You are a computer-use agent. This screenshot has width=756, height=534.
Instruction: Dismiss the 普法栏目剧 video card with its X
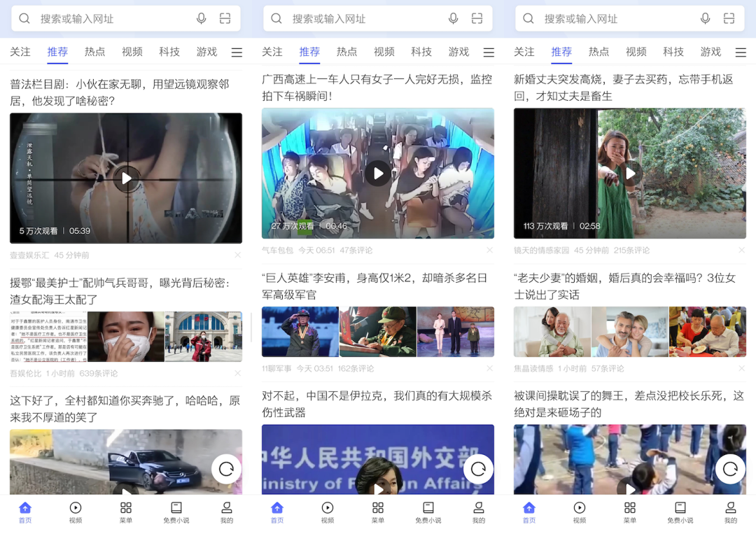point(238,255)
